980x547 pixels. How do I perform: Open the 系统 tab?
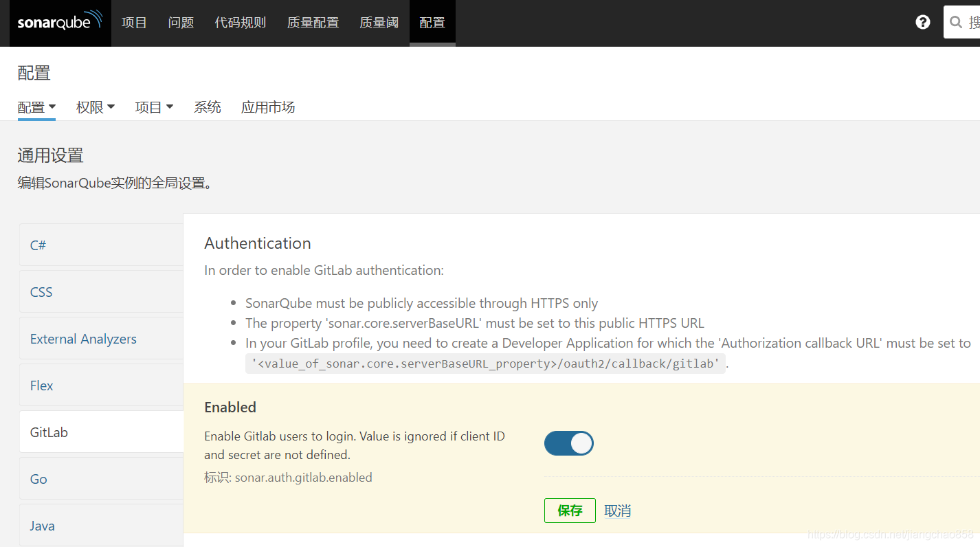click(x=208, y=107)
